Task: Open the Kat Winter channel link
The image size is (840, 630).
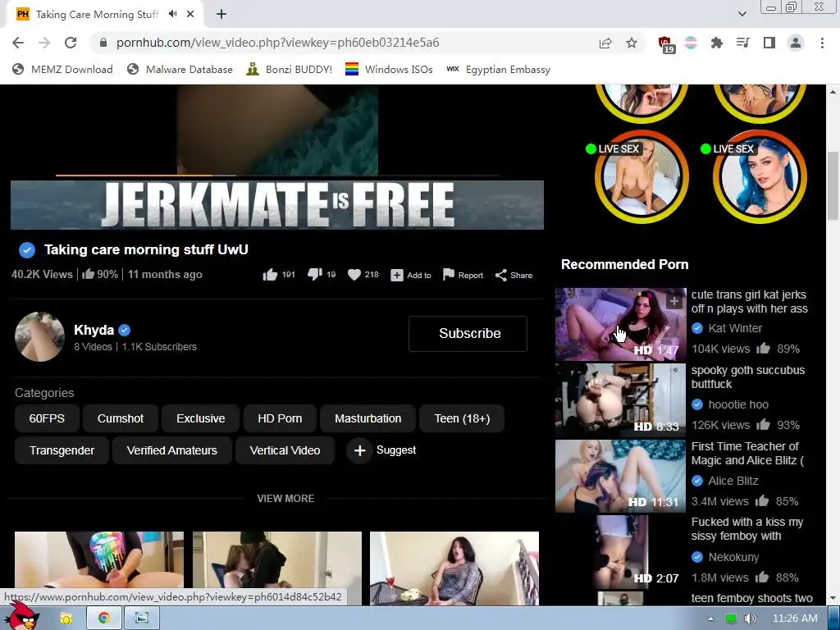Action: click(735, 328)
